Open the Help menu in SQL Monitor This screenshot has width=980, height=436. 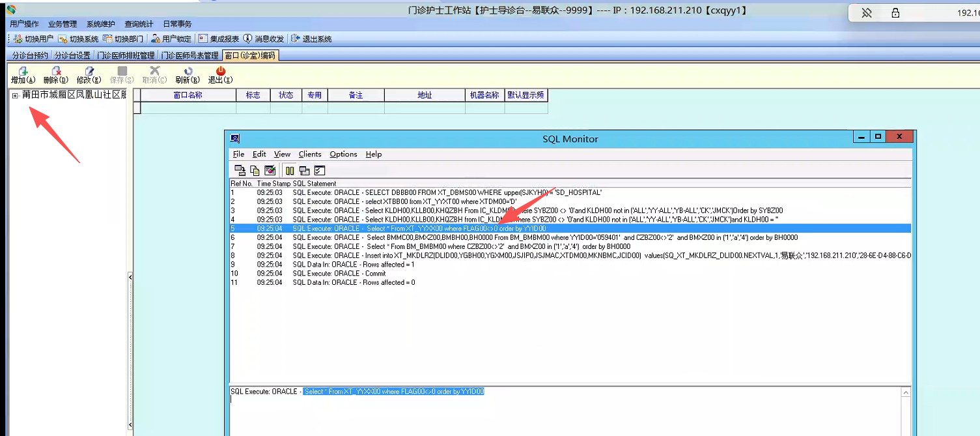click(x=374, y=154)
